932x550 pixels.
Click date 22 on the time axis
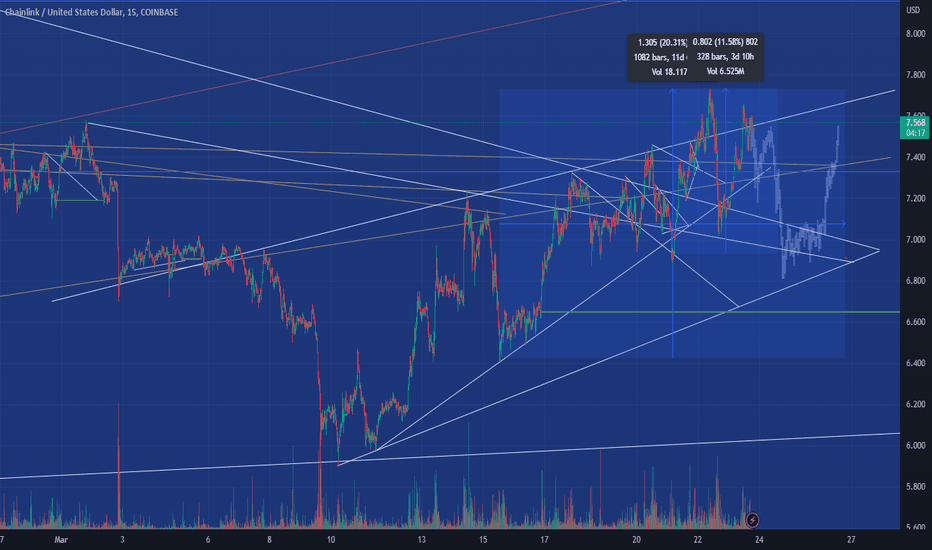(698, 540)
